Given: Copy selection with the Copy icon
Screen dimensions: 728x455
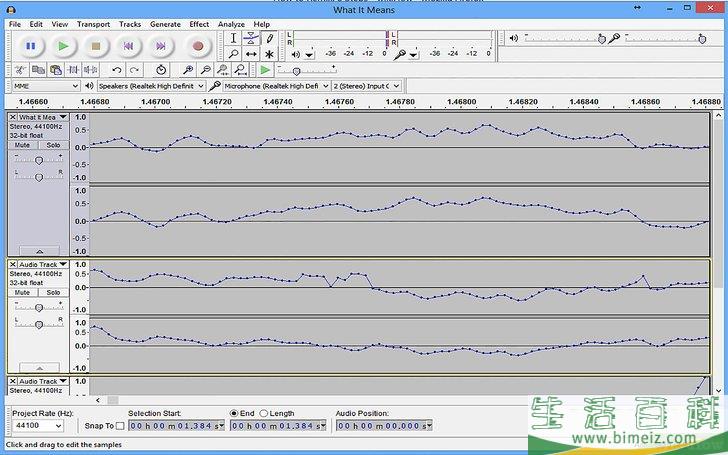Looking at the screenshot, I should [x=38, y=70].
